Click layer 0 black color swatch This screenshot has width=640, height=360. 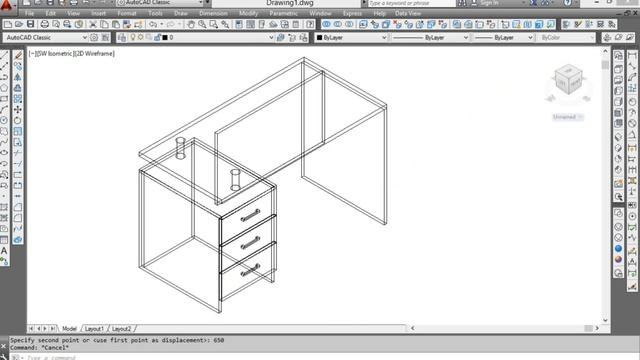click(x=165, y=38)
